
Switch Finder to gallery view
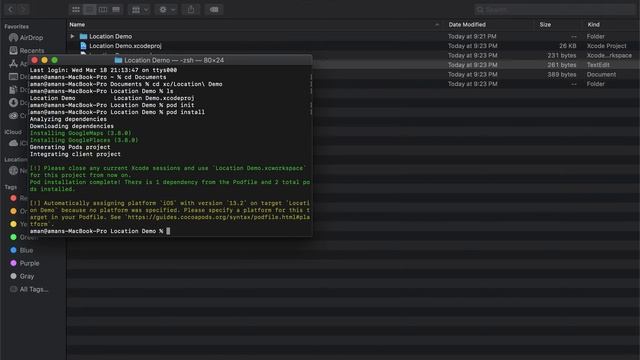pos(116,9)
